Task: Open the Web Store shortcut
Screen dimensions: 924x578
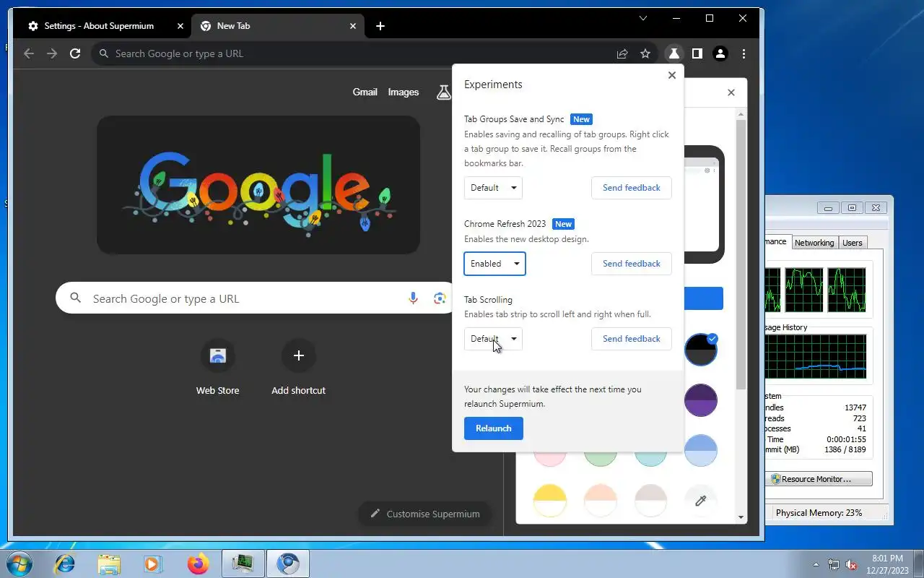Action: (x=217, y=368)
